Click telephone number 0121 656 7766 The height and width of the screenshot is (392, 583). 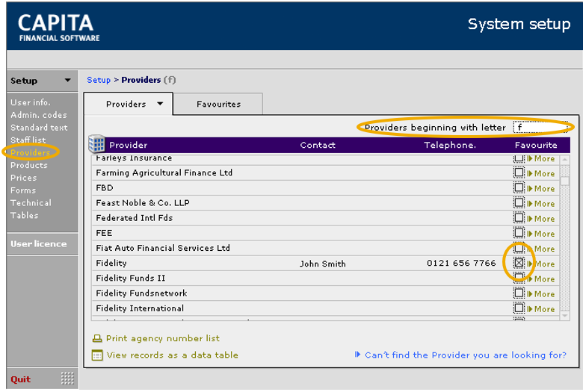[x=461, y=263]
